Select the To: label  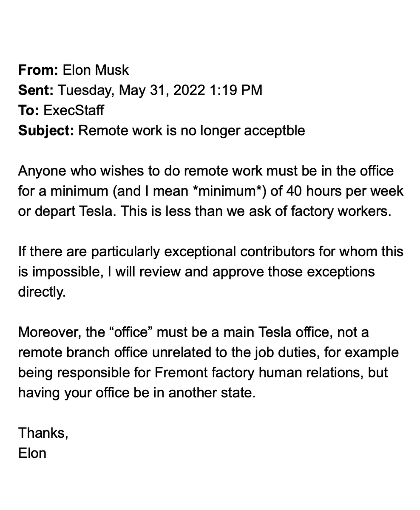pos(29,110)
